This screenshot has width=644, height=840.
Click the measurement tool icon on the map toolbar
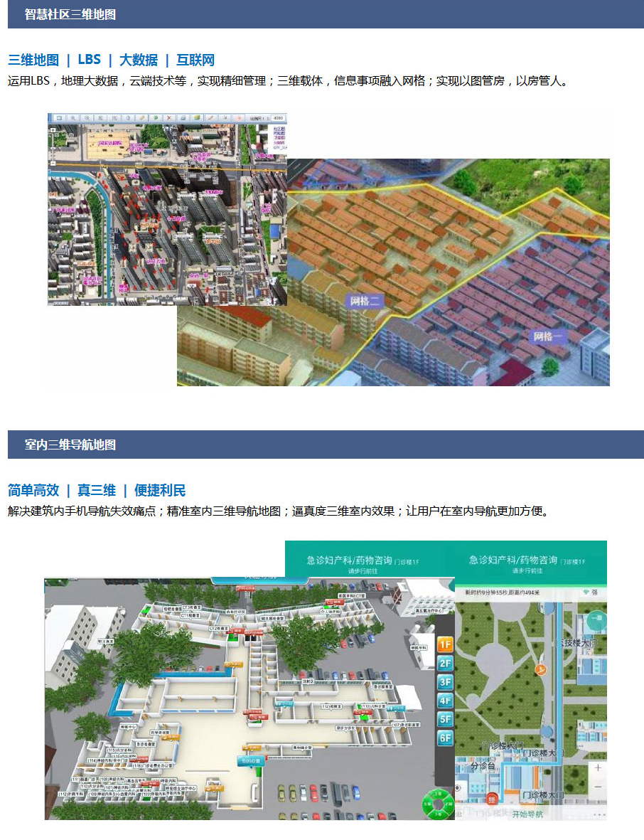(101, 118)
